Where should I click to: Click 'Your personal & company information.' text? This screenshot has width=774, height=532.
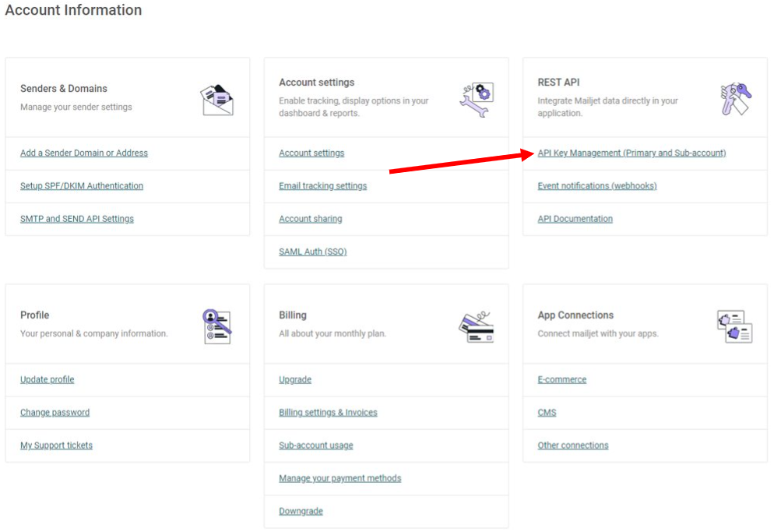93,333
